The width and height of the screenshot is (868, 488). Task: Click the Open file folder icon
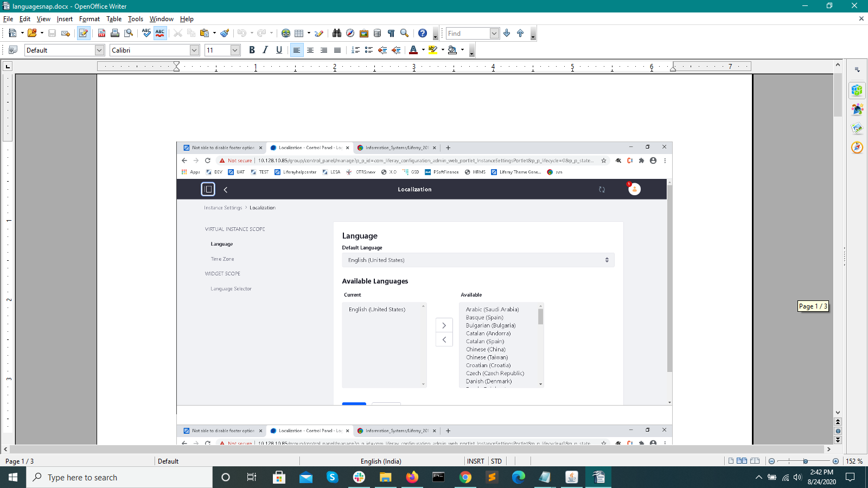pyautogui.click(x=32, y=33)
